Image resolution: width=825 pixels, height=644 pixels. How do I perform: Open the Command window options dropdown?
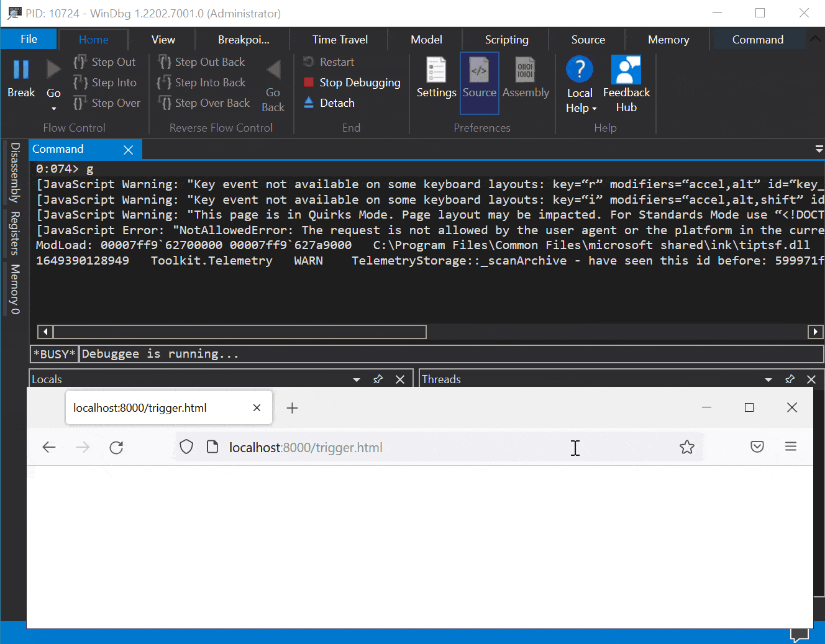click(819, 150)
